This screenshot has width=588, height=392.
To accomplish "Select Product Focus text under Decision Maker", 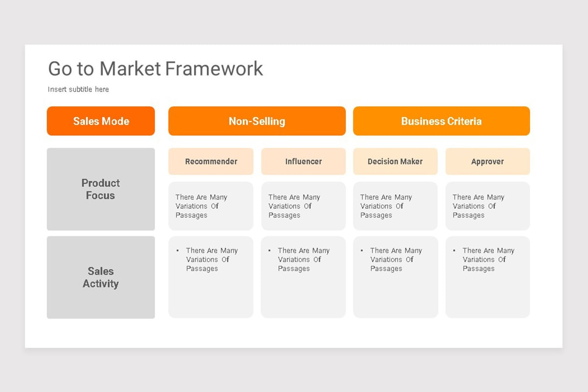I will point(386,206).
